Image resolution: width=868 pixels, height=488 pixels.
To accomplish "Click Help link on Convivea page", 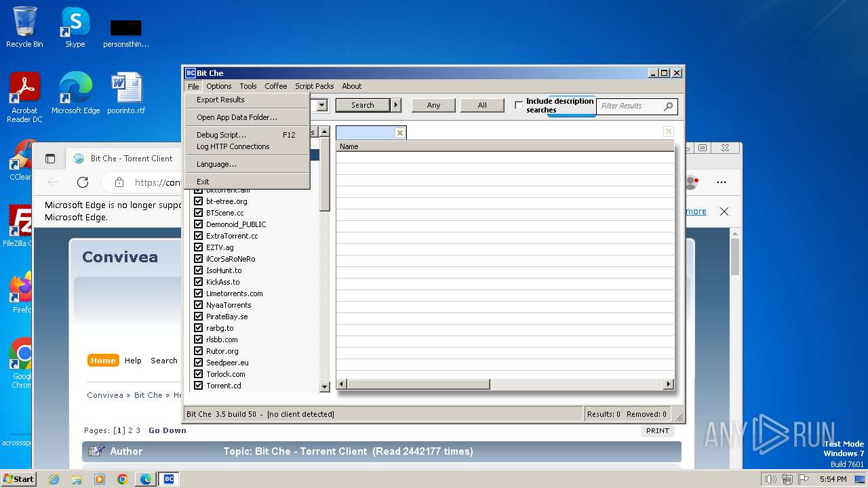I will [133, 361].
